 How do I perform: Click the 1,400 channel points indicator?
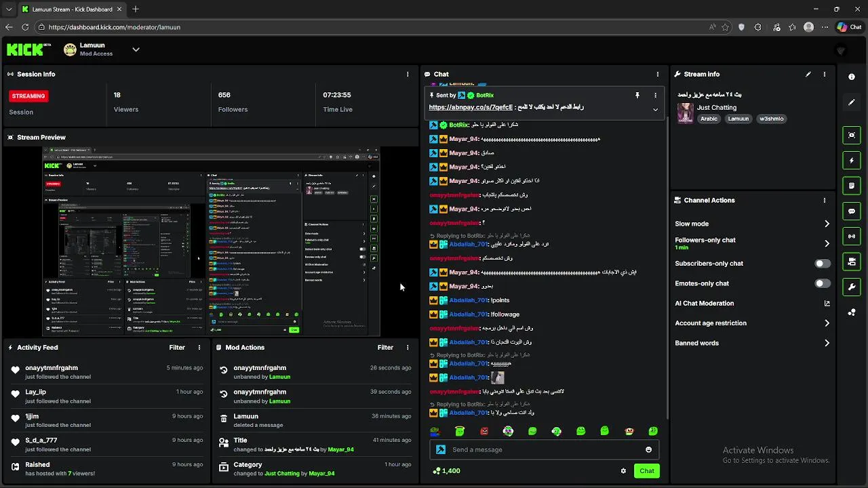coord(446,471)
